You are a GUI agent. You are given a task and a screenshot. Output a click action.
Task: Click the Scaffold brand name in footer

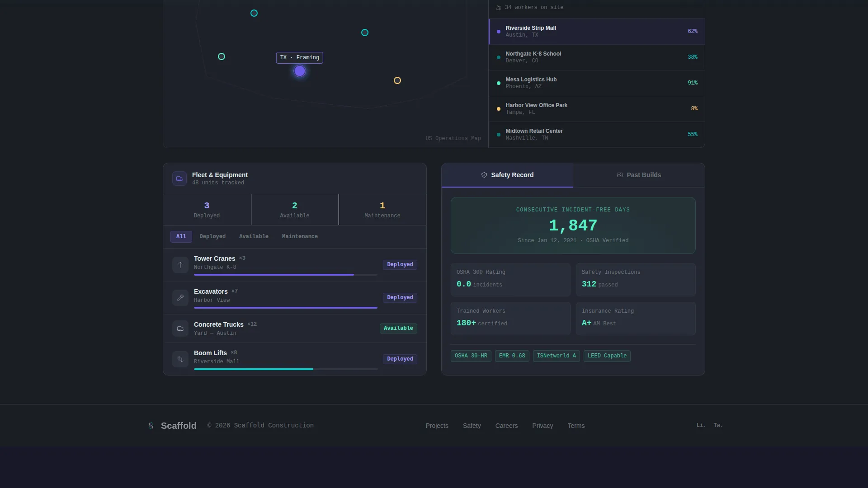pos(179,426)
